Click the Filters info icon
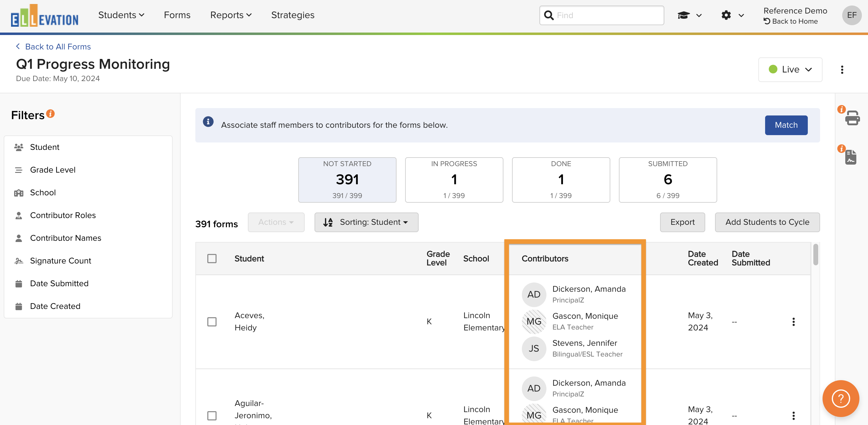The height and width of the screenshot is (425, 868). [x=51, y=114]
